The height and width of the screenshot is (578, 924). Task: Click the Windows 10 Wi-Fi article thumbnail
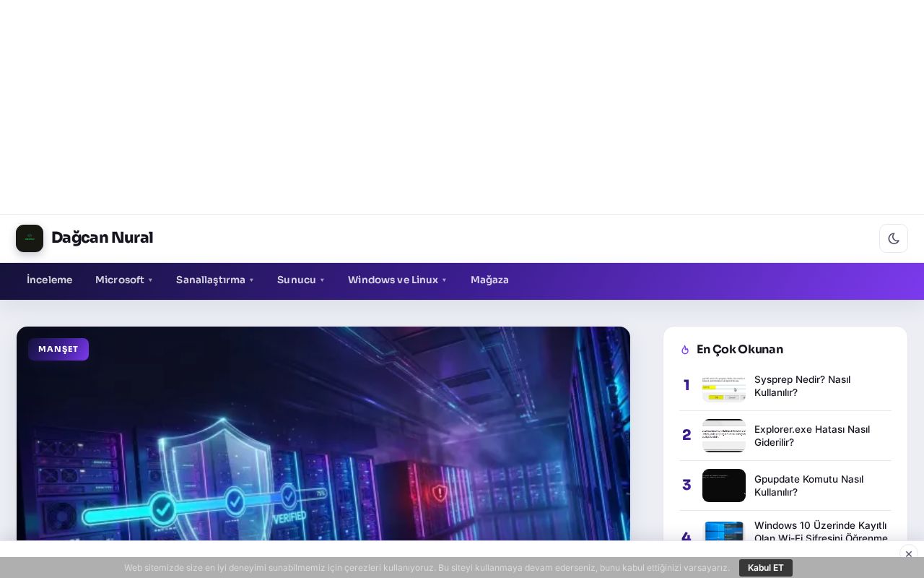(x=724, y=532)
